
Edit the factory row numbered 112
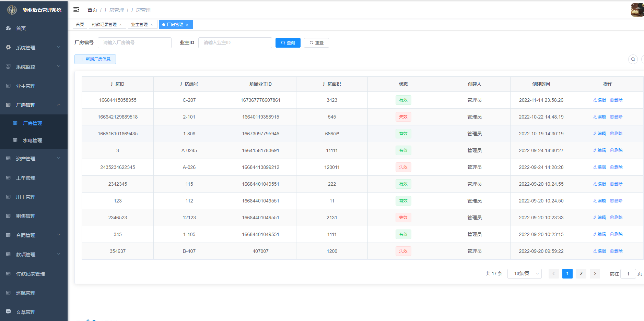coord(599,201)
